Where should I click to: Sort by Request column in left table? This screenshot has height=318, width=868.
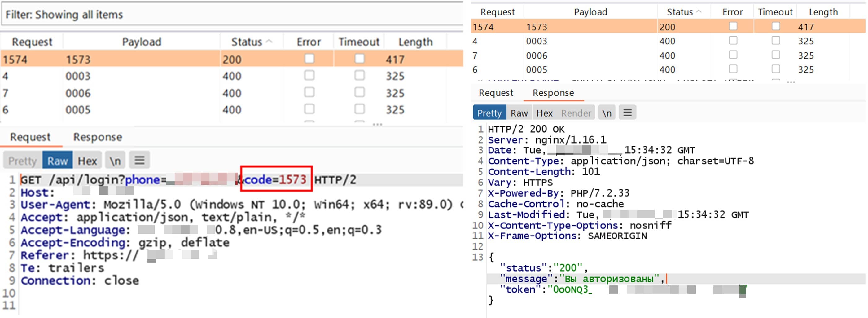pos(32,42)
